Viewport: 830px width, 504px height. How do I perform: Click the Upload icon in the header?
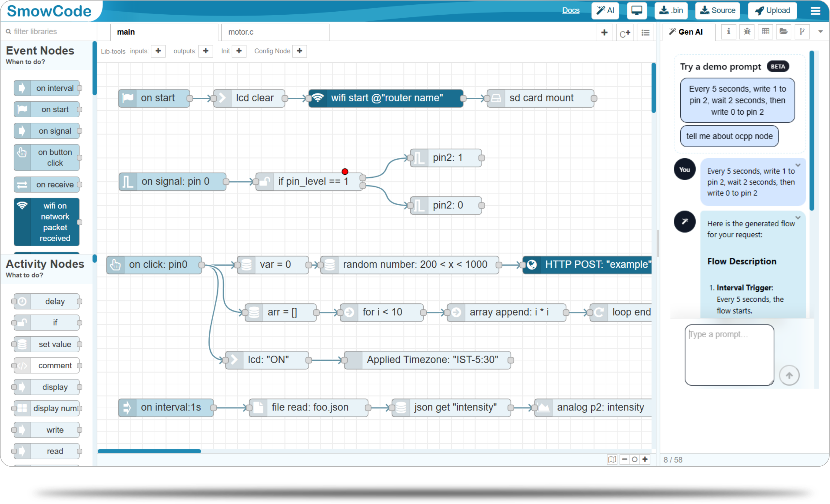[x=772, y=11]
